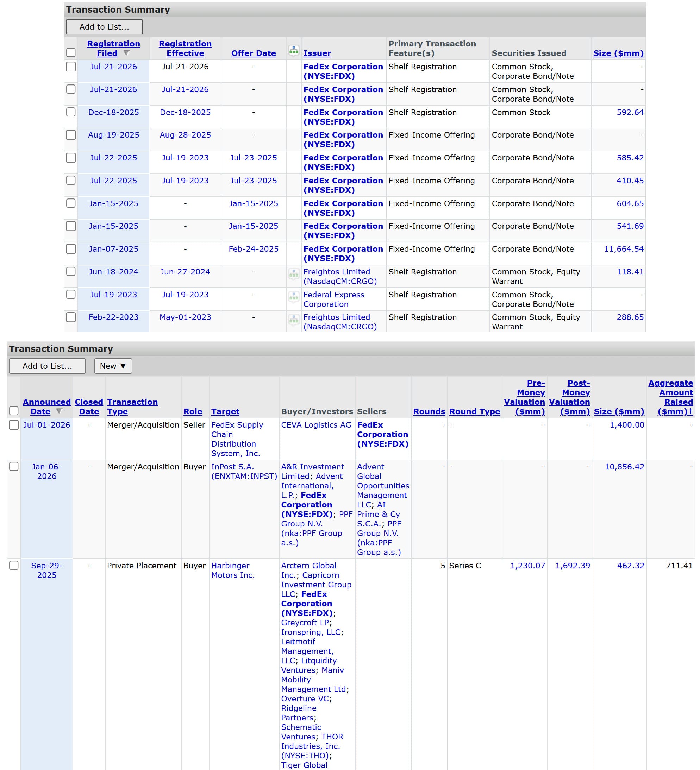
Task: Open Harbinger Motors Inc. target link
Action: pos(233,570)
